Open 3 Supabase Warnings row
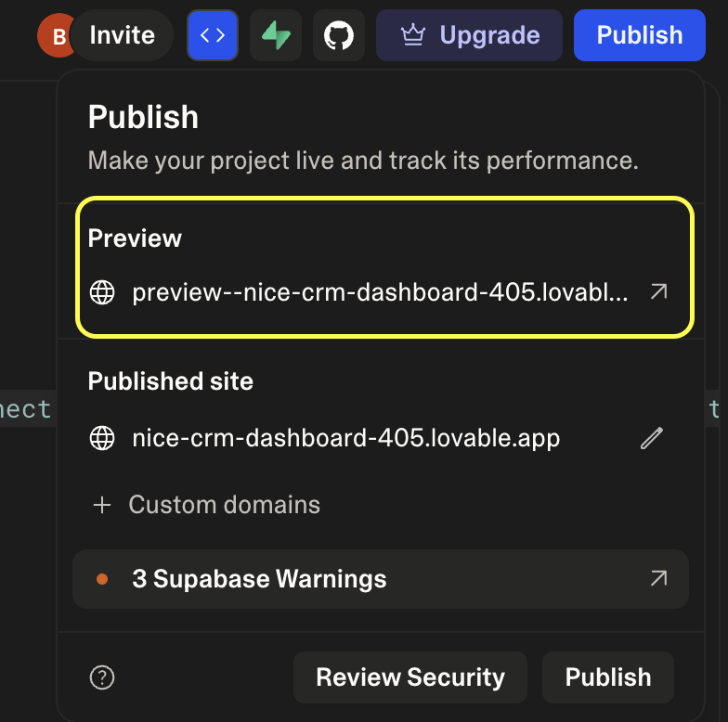The image size is (728, 722). point(381,579)
